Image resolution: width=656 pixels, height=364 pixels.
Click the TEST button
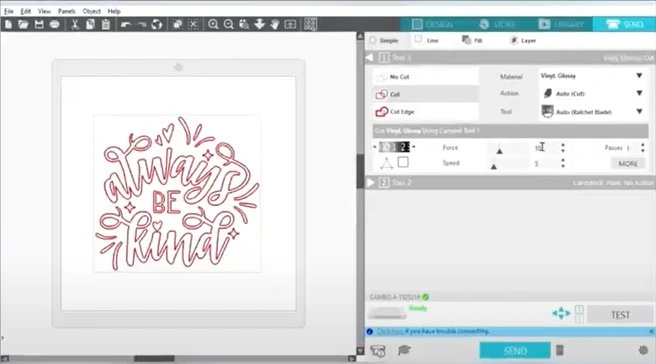point(620,315)
